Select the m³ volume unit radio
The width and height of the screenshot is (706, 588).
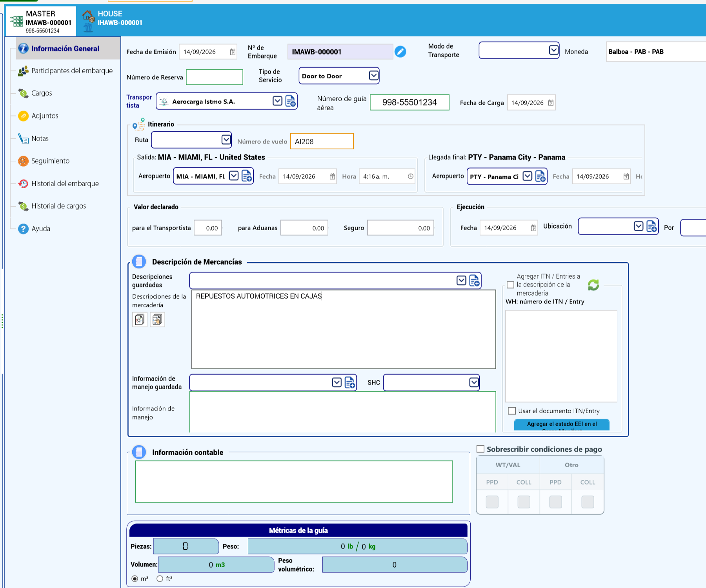coord(135,579)
